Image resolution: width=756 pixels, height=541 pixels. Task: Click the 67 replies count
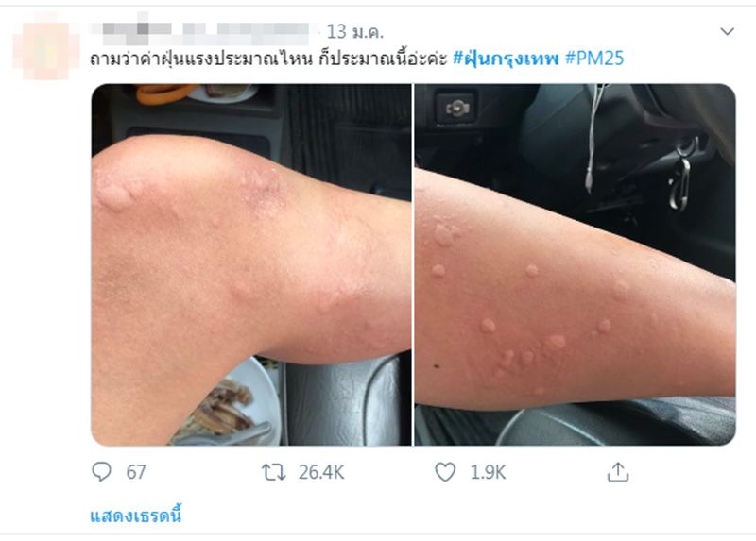[x=136, y=472]
